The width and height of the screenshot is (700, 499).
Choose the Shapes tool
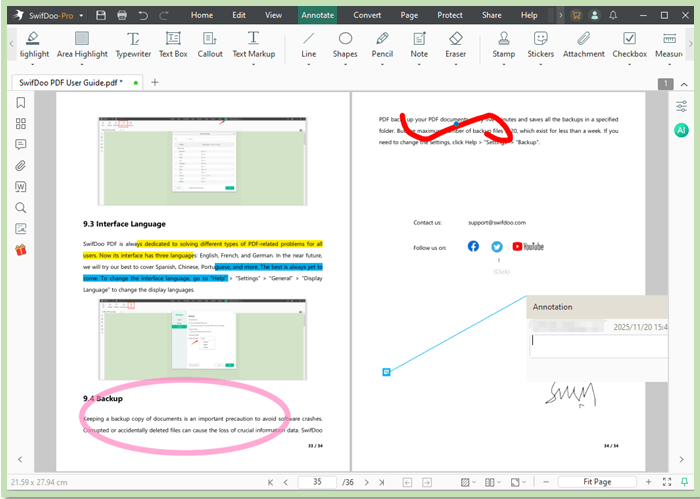345,45
